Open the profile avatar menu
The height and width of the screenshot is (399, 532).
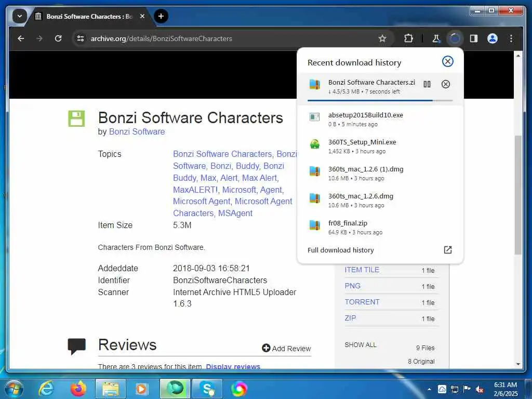[x=493, y=38]
